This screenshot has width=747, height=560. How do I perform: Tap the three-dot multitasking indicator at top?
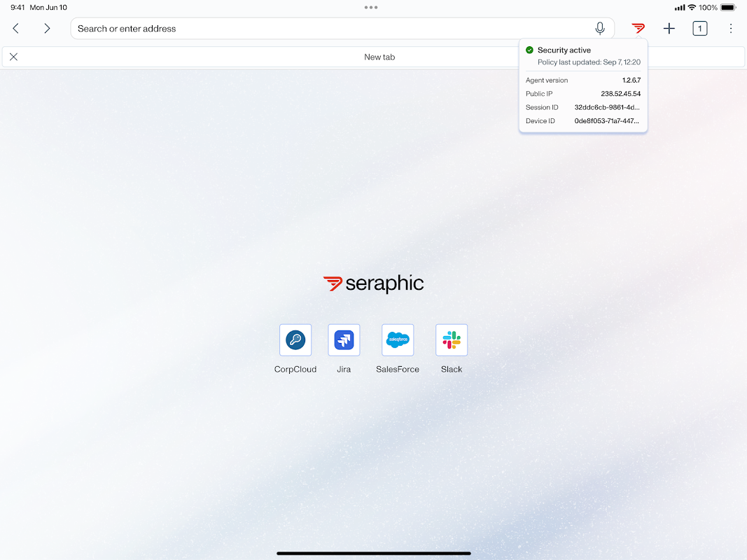pos(370,7)
